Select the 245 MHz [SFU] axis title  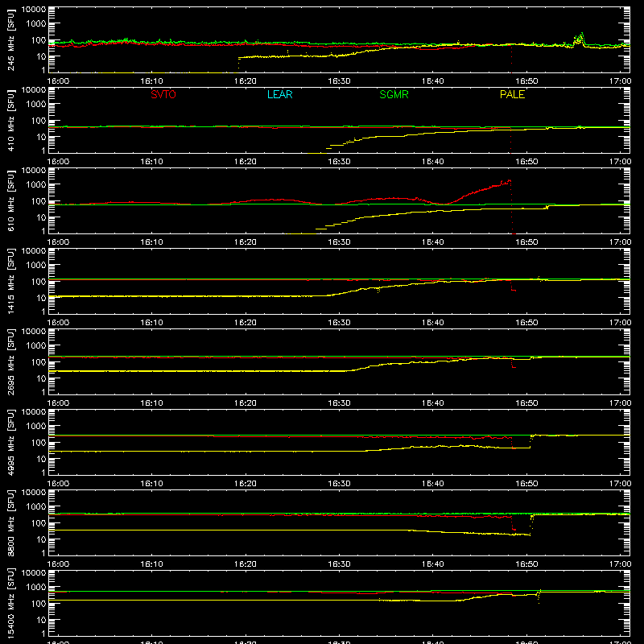click(x=10, y=39)
